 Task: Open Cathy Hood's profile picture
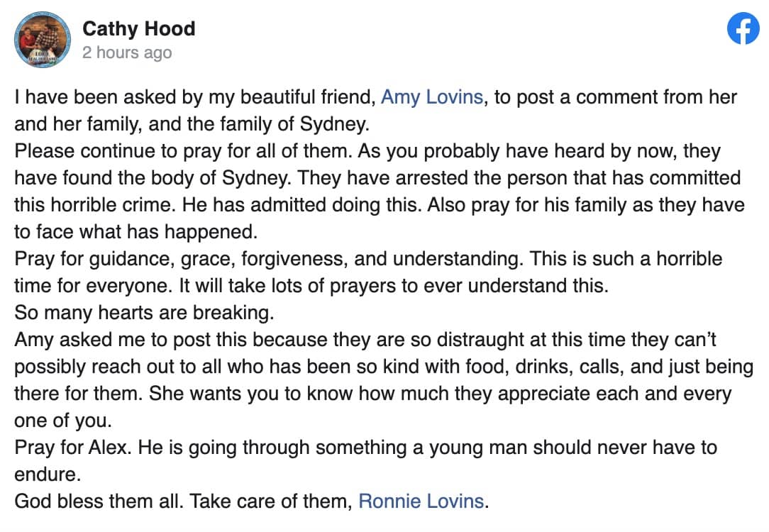(42, 40)
